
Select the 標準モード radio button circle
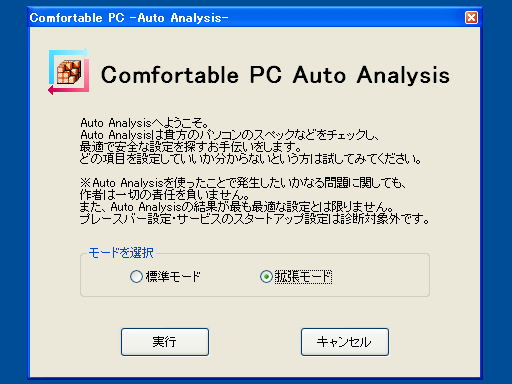tap(136, 277)
